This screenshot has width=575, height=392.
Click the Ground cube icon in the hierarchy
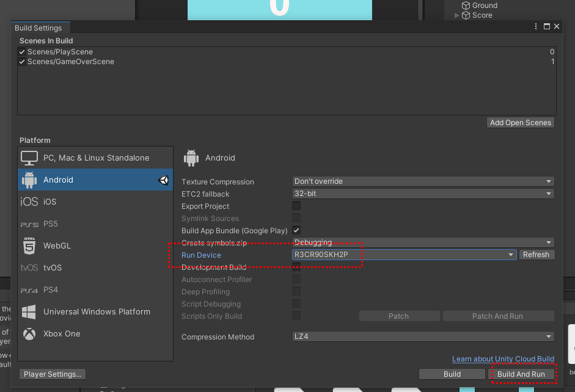[466, 5]
